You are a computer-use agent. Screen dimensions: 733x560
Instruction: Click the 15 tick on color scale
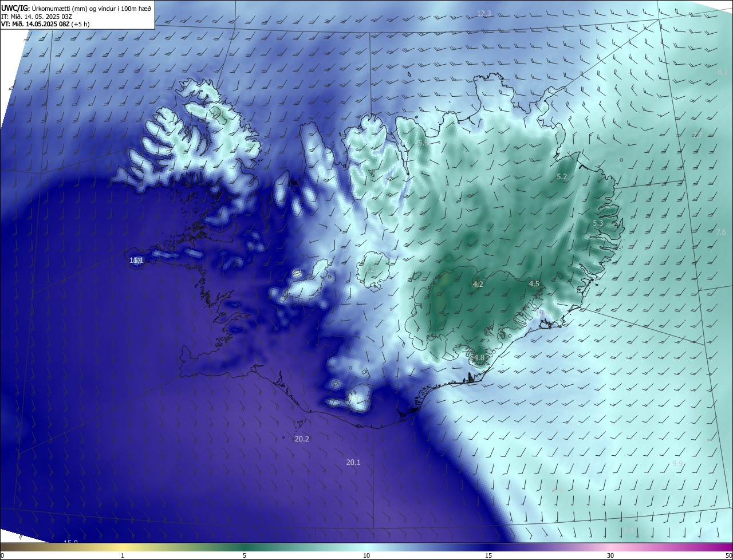pyautogui.click(x=488, y=555)
